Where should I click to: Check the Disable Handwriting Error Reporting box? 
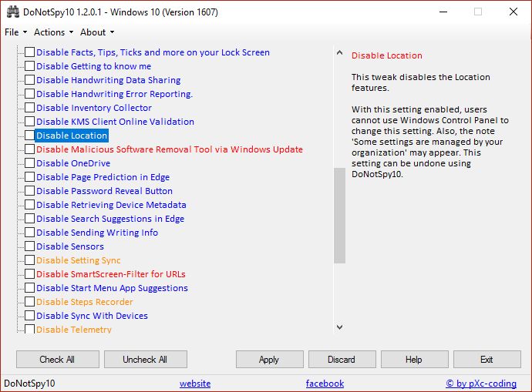[29, 94]
